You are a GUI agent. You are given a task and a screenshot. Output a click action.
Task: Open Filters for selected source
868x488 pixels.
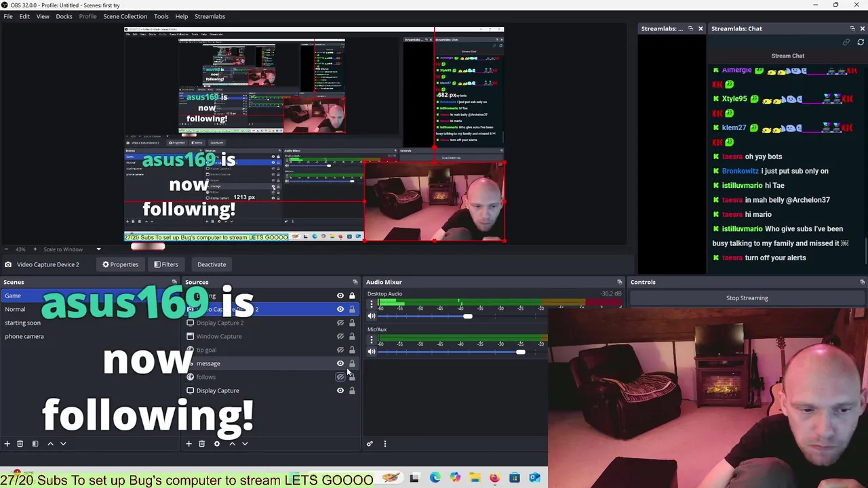tap(165, 264)
